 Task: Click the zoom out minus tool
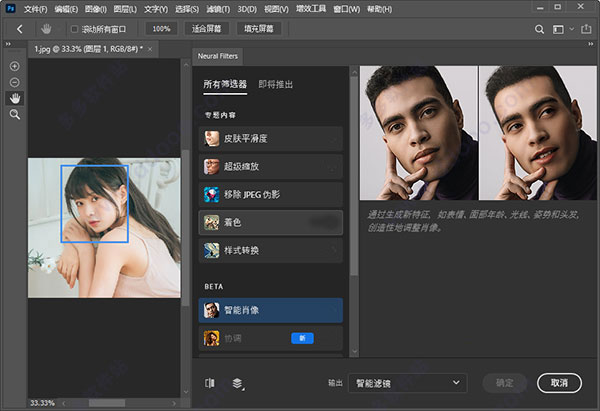click(x=15, y=82)
